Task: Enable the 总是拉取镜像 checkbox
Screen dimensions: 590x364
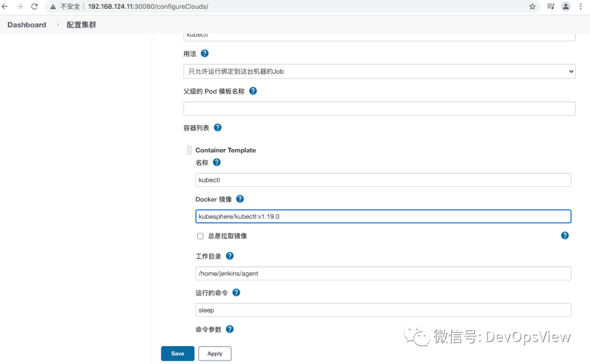Action: [x=200, y=236]
